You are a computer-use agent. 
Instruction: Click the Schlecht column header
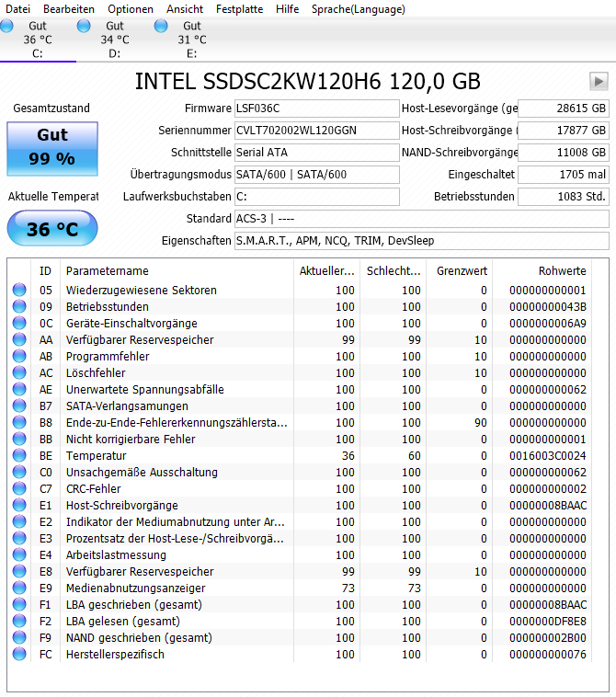[x=393, y=270]
